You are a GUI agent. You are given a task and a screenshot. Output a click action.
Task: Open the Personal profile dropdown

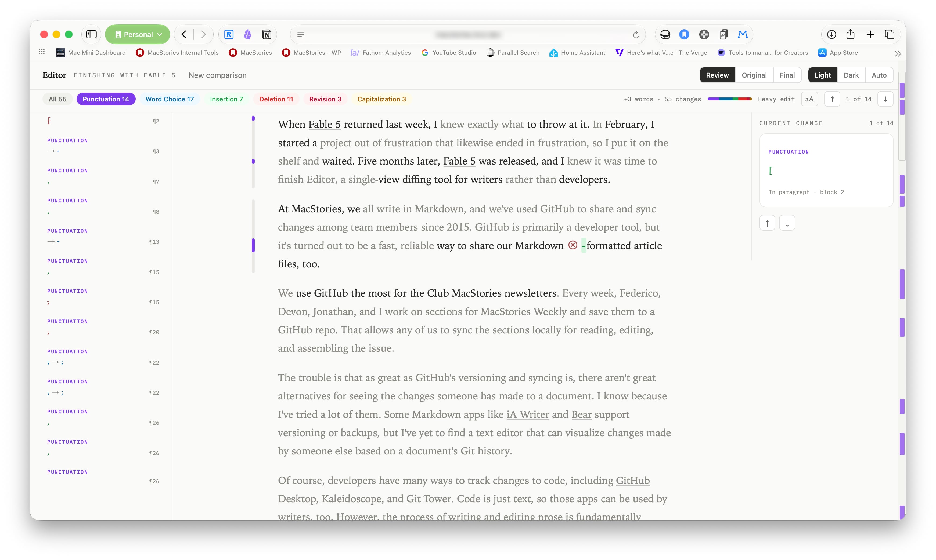click(138, 34)
